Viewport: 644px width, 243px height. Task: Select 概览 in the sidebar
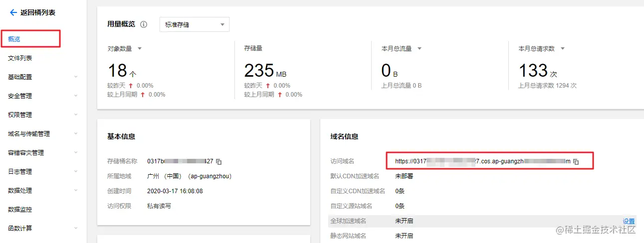[14, 39]
